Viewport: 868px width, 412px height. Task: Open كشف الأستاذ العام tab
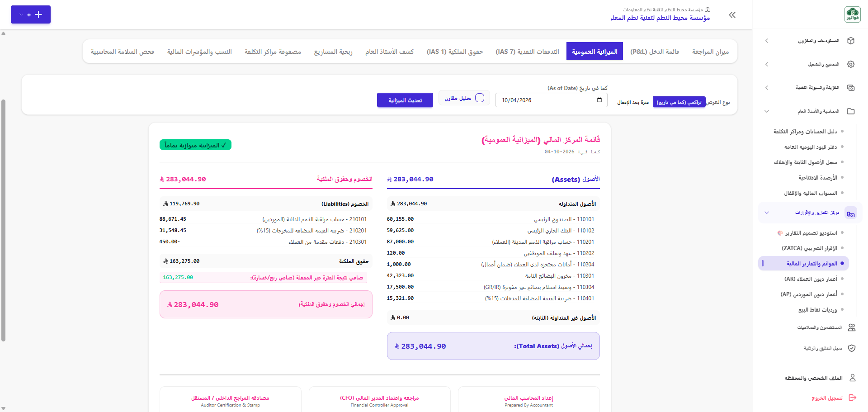[389, 52]
